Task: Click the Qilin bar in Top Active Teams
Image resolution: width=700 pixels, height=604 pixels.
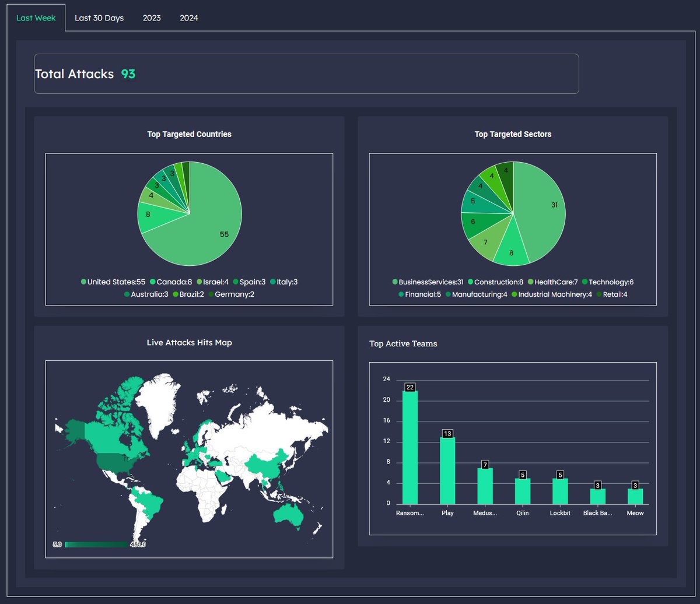Action: 523,491
